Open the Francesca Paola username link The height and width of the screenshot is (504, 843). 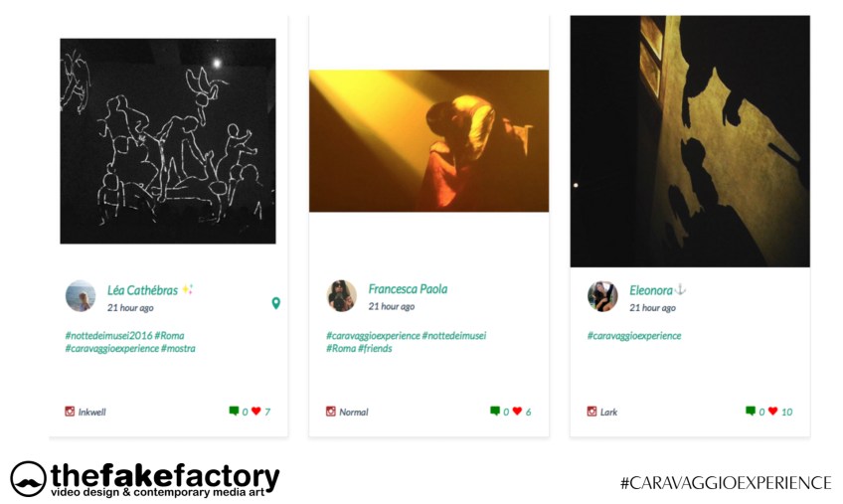pyautogui.click(x=408, y=289)
